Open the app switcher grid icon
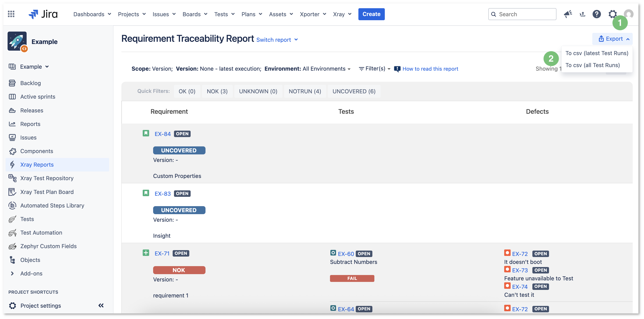 pyautogui.click(x=11, y=14)
